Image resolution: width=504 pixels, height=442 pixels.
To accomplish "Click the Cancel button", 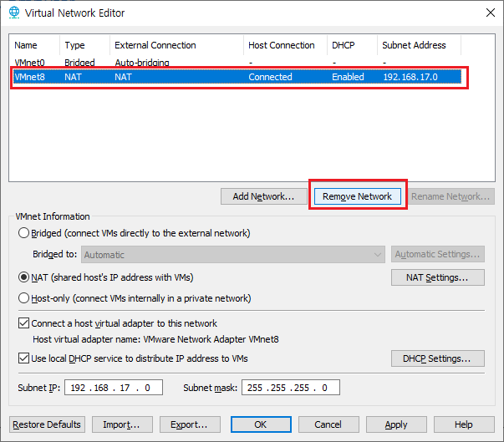I will (x=328, y=424).
